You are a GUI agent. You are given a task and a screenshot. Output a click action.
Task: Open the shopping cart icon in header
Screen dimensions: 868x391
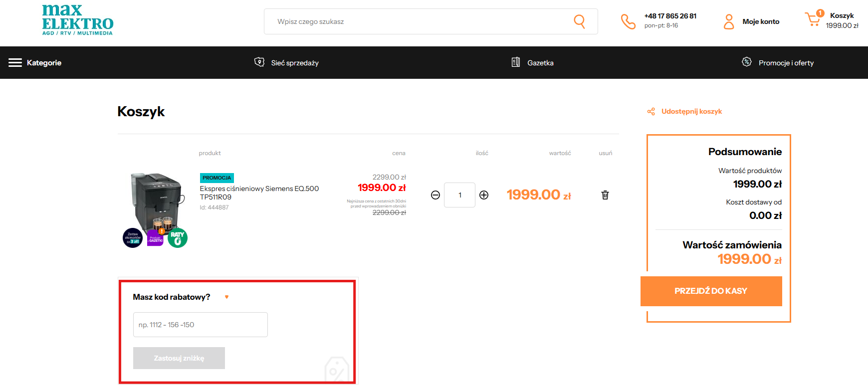coord(813,19)
